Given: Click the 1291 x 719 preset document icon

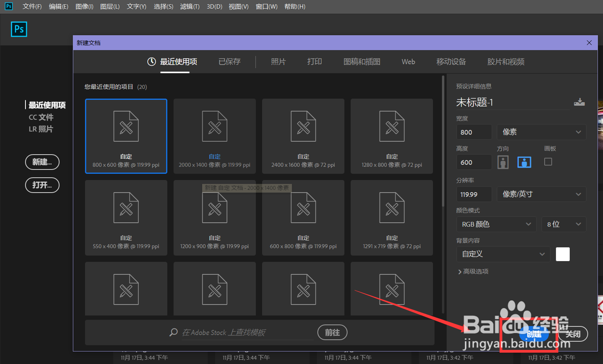Looking at the screenshot, I should 392,207.
